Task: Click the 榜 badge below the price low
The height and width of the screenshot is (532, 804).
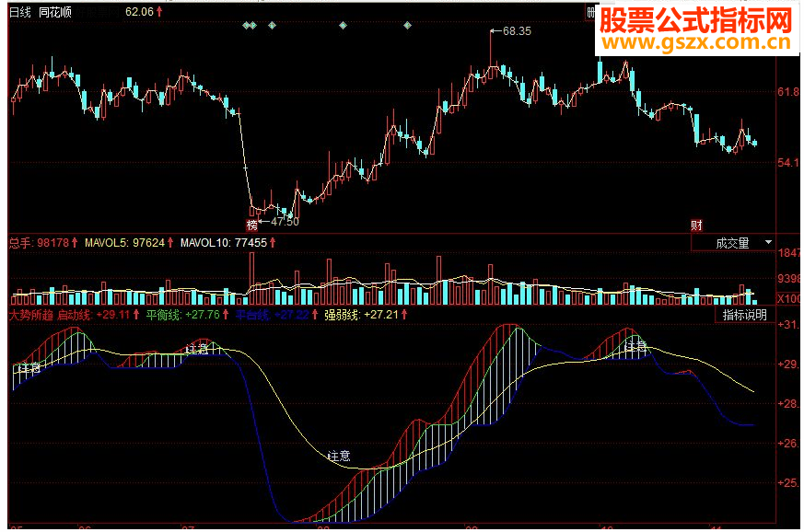Action: (x=251, y=225)
